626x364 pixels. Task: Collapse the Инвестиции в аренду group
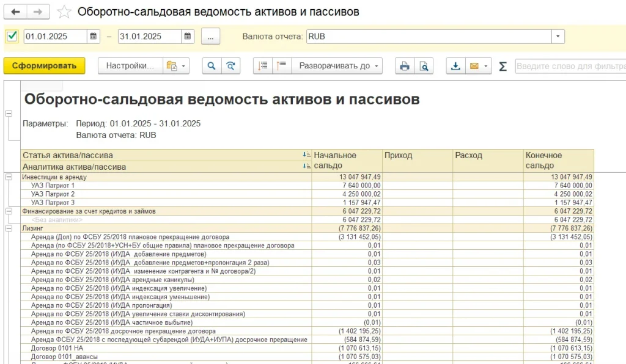tap(9, 177)
